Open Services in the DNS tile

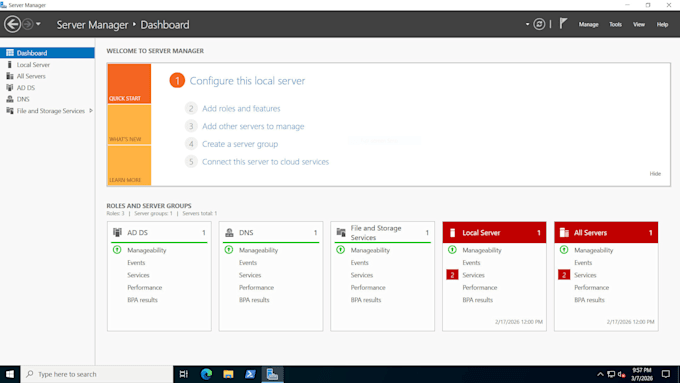tap(250, 275)
